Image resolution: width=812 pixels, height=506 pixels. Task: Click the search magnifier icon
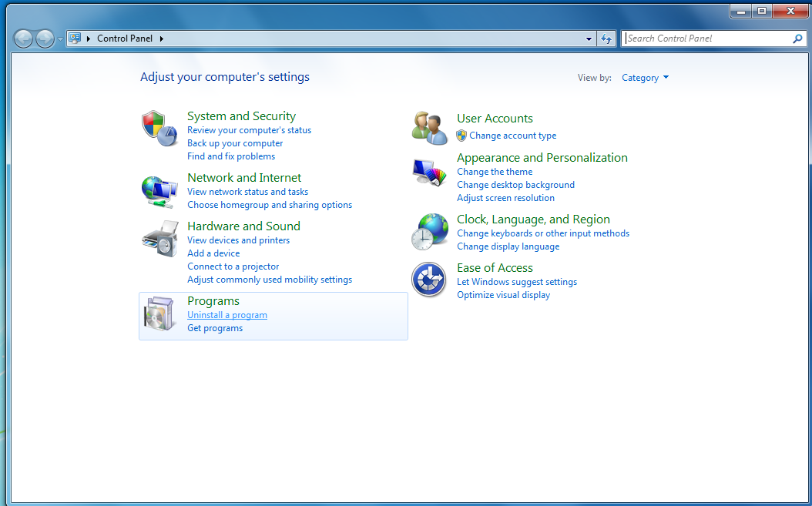point(797,39)
